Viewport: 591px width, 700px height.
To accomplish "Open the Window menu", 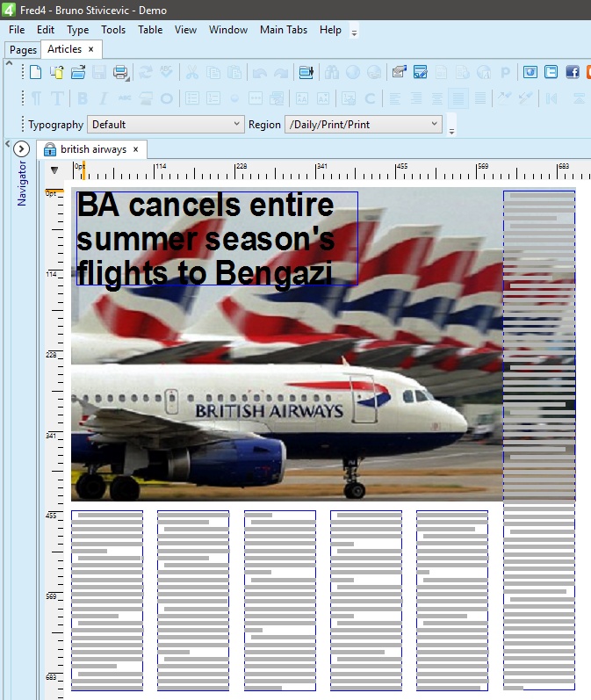I will tap(228, 30).
